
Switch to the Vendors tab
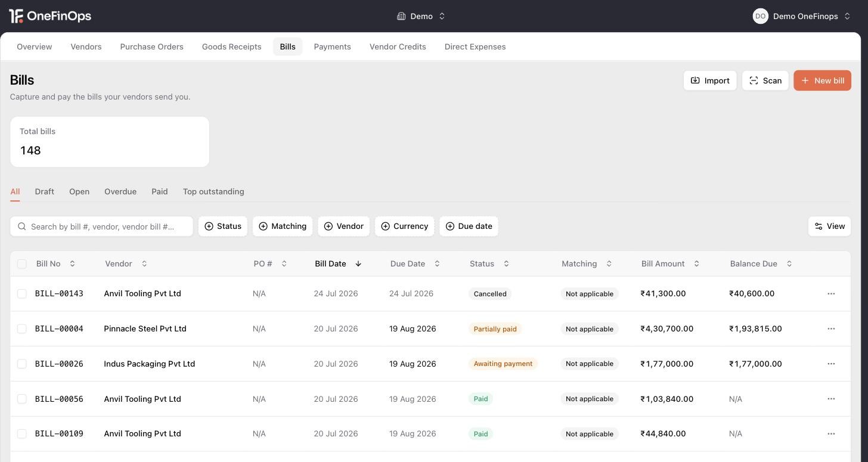point(86,46)
